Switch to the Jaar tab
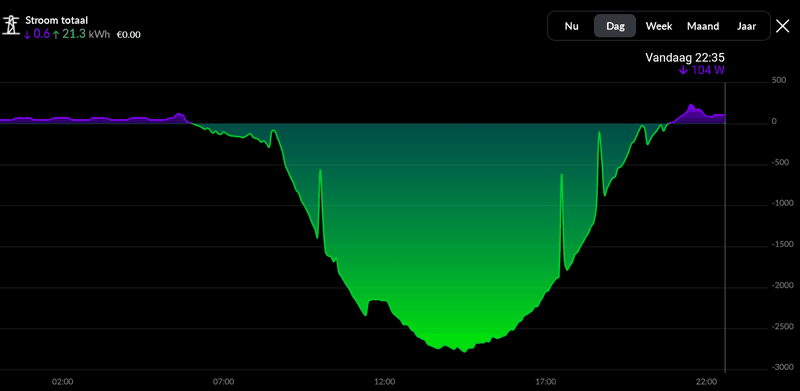The width and height of the screenshot is (800, 391). [x=746, y=26]
